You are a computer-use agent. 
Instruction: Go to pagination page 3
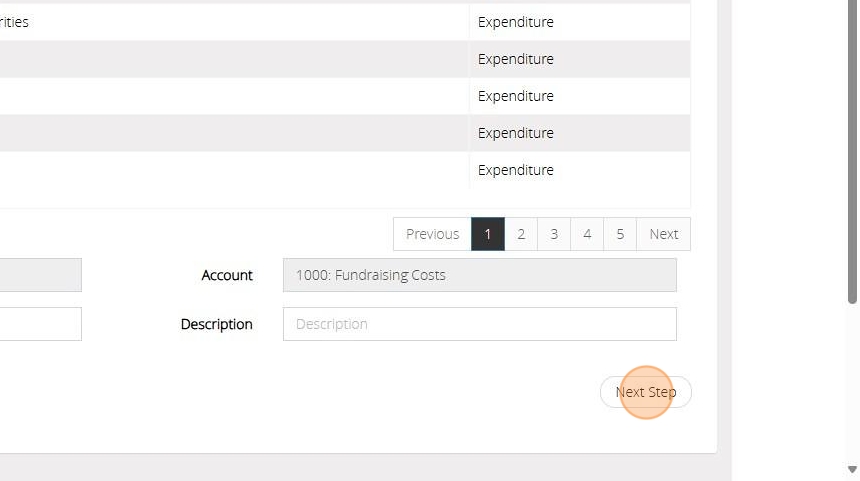553,234
